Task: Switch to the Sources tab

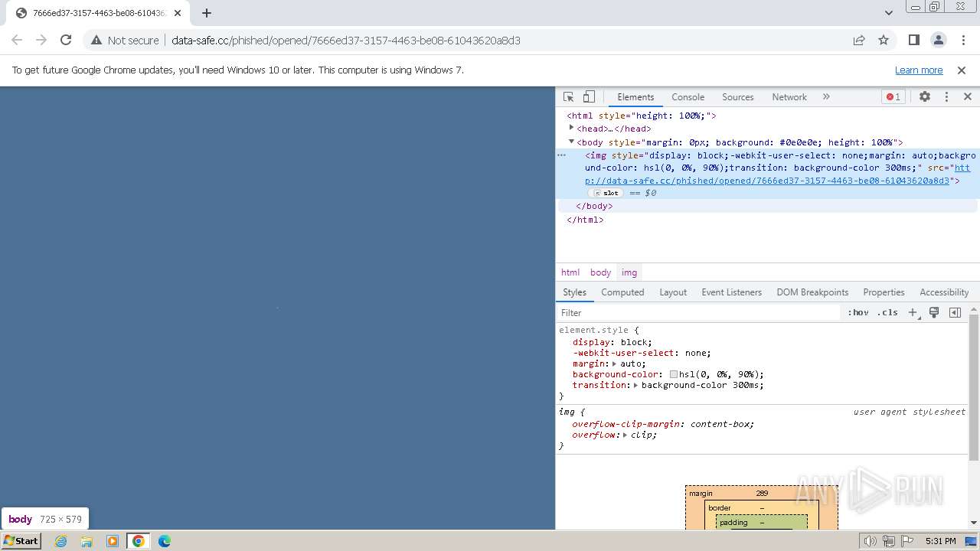Action: [738, 97]
